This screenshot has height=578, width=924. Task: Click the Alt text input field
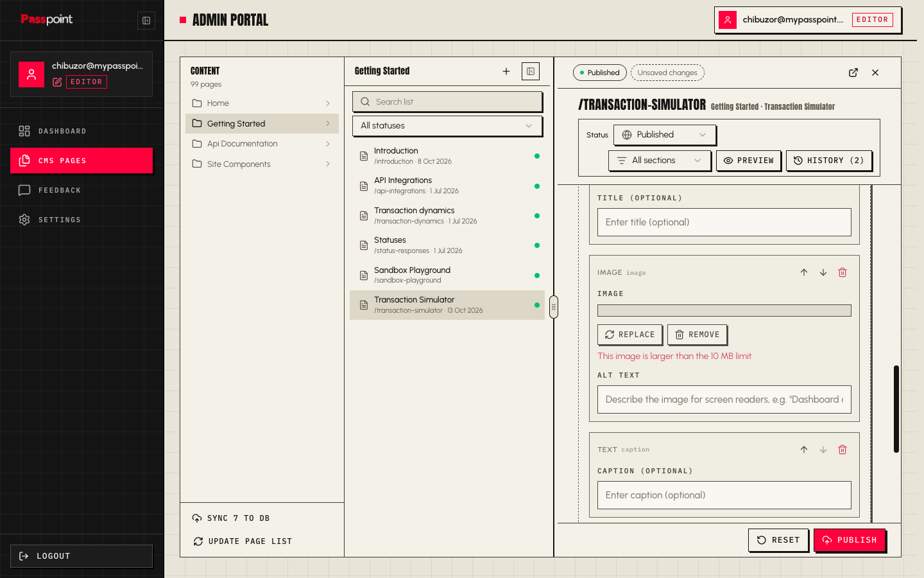tap(724, 399)
